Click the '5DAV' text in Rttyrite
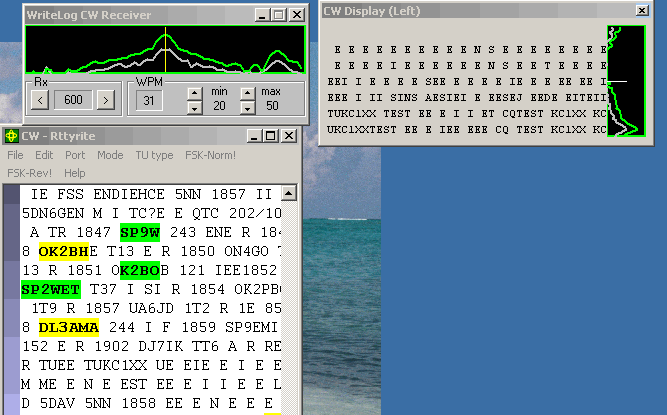Image resolution: width=667 pixels, height=415 pixels. pos(58,403)
